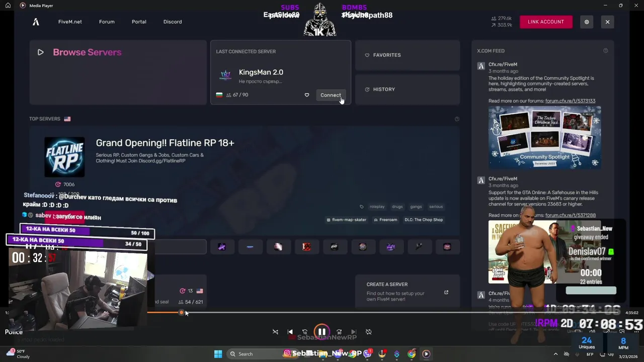This screenshot has height=362, width=644.
Task: Select the last red badge server icon in carousel
Action: [447, 247]
